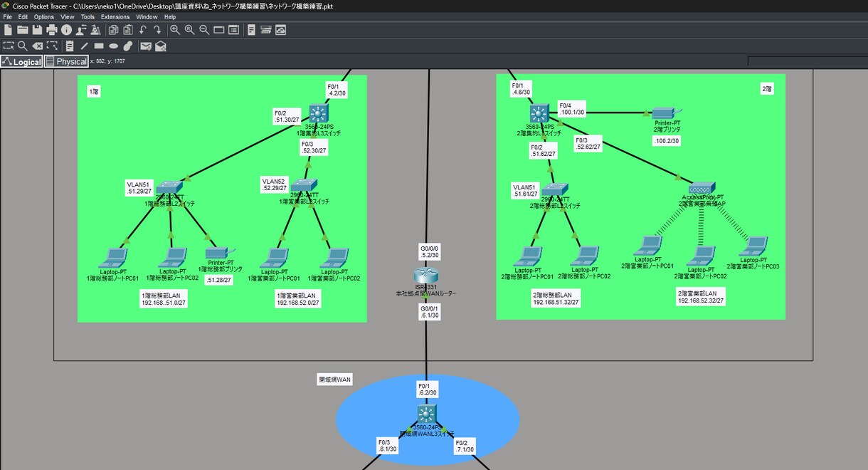Print the topology with the printer icon

52,30
